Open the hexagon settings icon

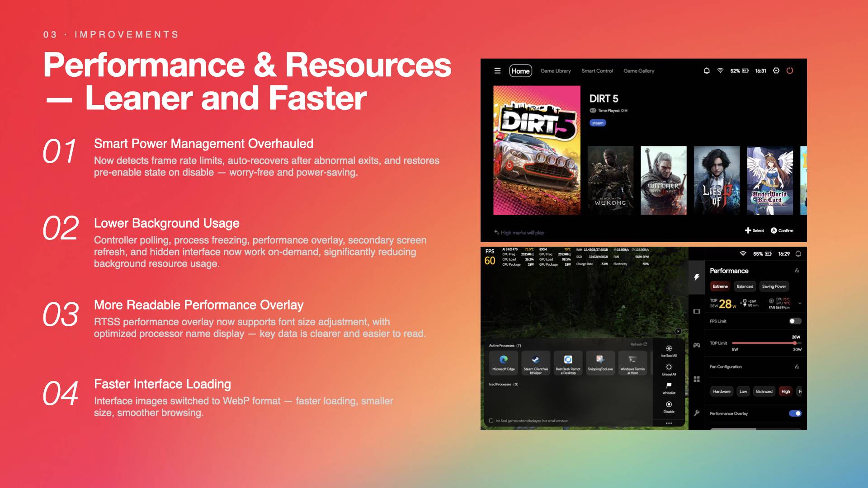click(776, 70)
